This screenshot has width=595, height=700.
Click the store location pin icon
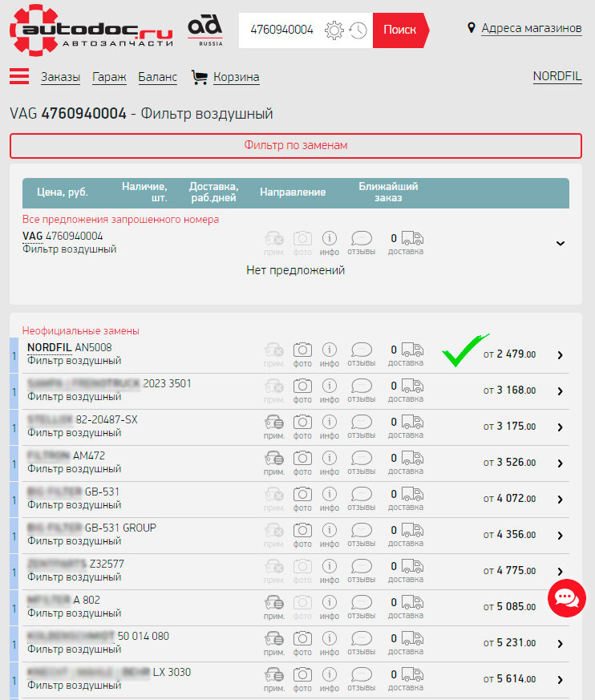471,28
